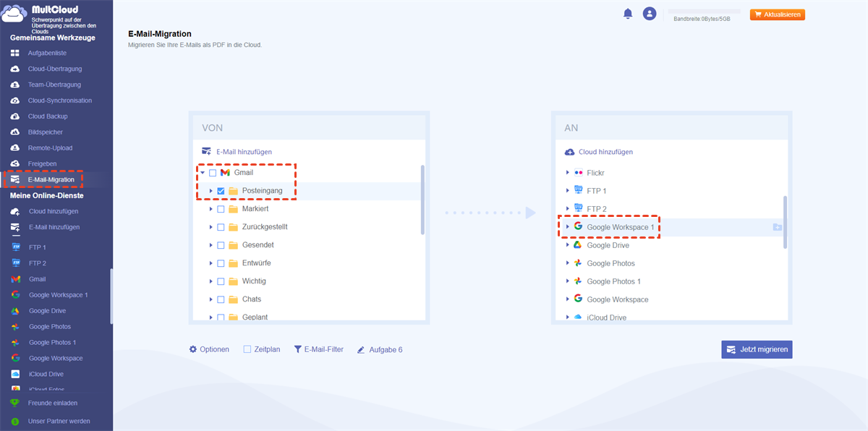This screenshot has height=431, width=868.
Task: Click the Cloud-Übertragung cloud icon
Action: tap(14, 69)
